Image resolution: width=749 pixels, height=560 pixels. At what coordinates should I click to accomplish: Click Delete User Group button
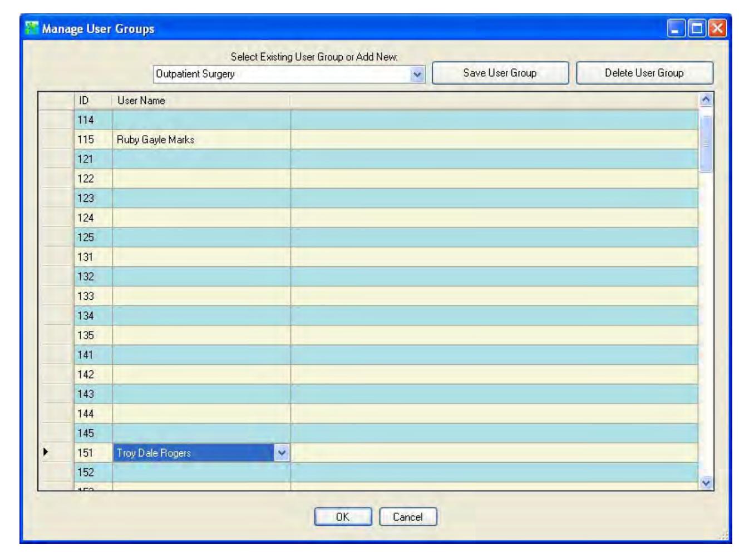(x=644, y=73)
